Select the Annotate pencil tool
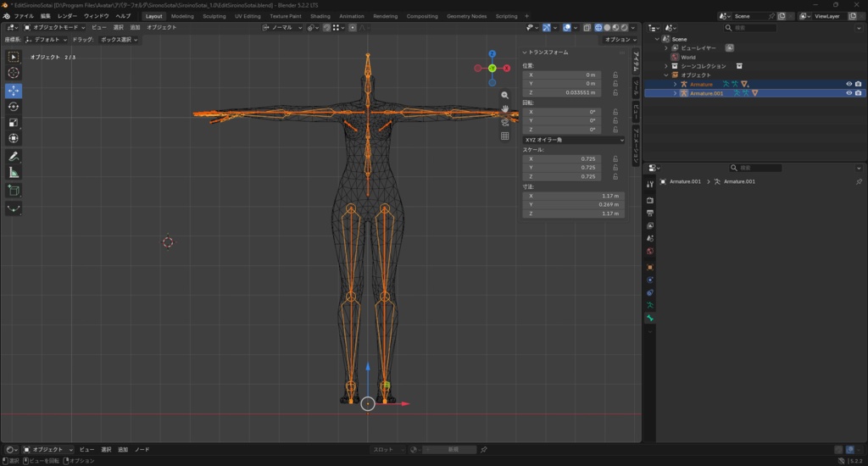This screenshot has width=868, height=466. point(14,157)
